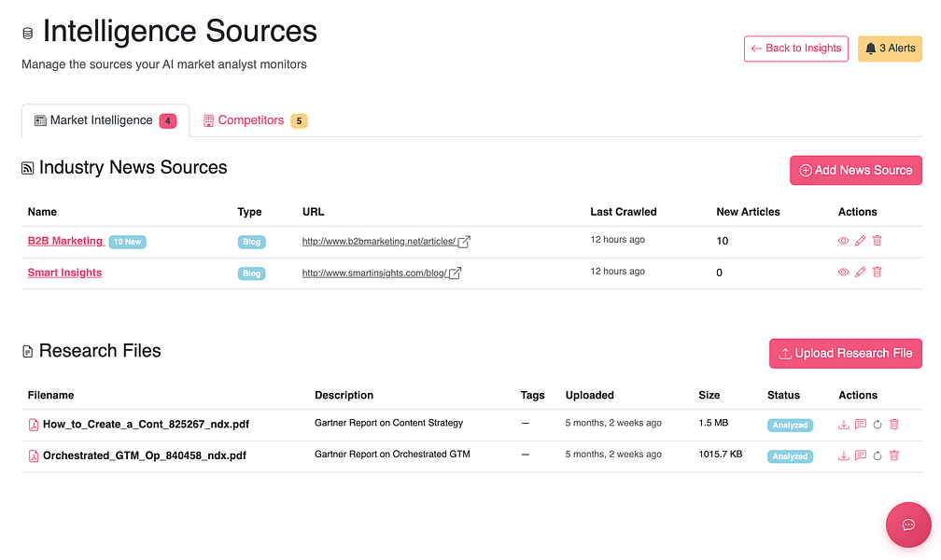
Task: Click Upload Research File button
Action: click(846, 354)
